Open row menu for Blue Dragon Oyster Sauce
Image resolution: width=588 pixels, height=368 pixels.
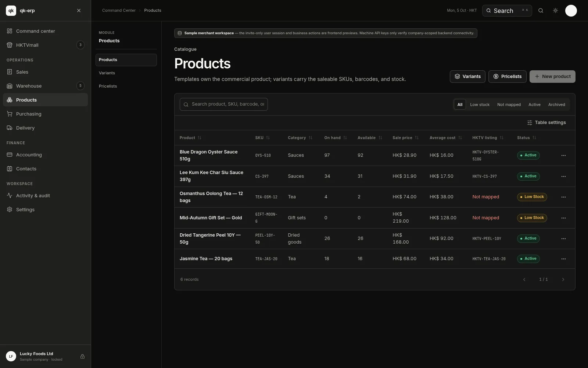click(x=563, y=156)
